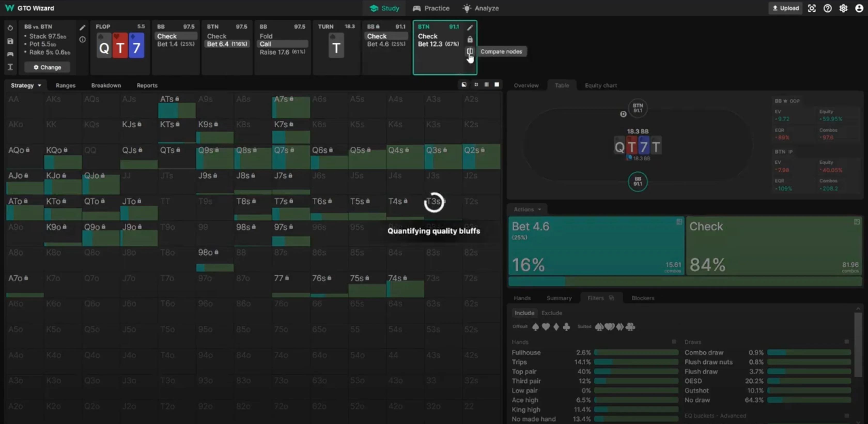
Task: Click the bet/check frequency bar under actions
Action: [x=685, y=281]
